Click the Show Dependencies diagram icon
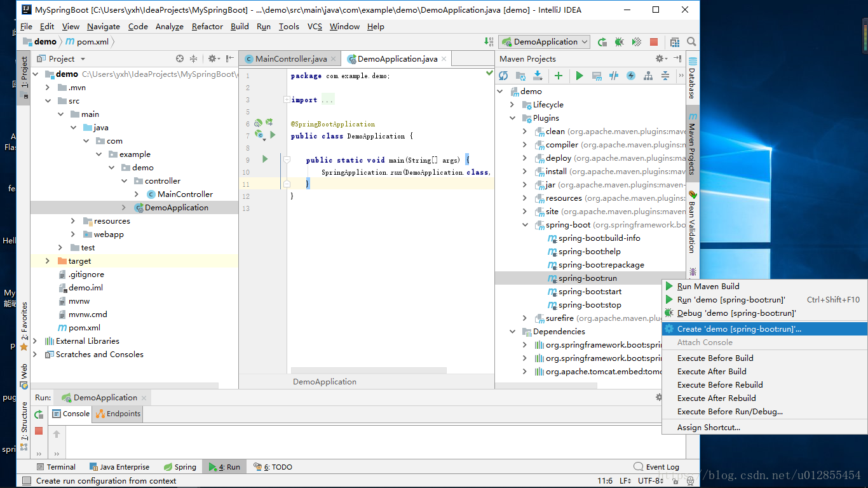 [x=648, y=76]
